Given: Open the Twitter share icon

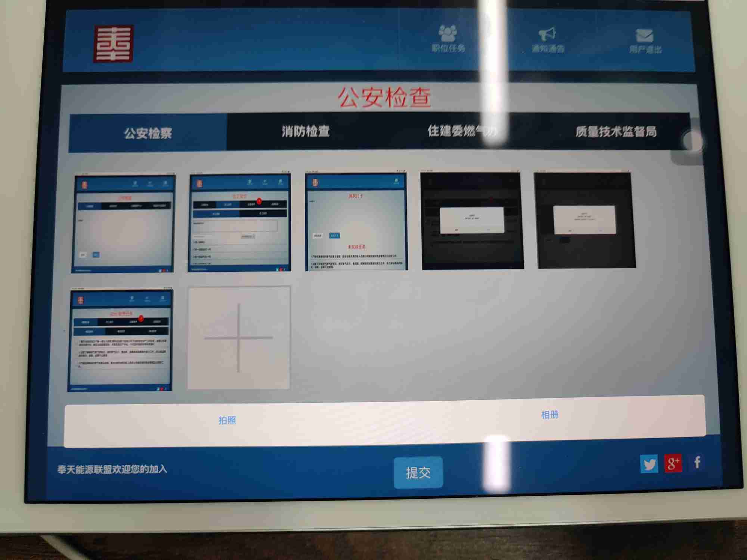Looking at the screenshot, I should point(649,464).
